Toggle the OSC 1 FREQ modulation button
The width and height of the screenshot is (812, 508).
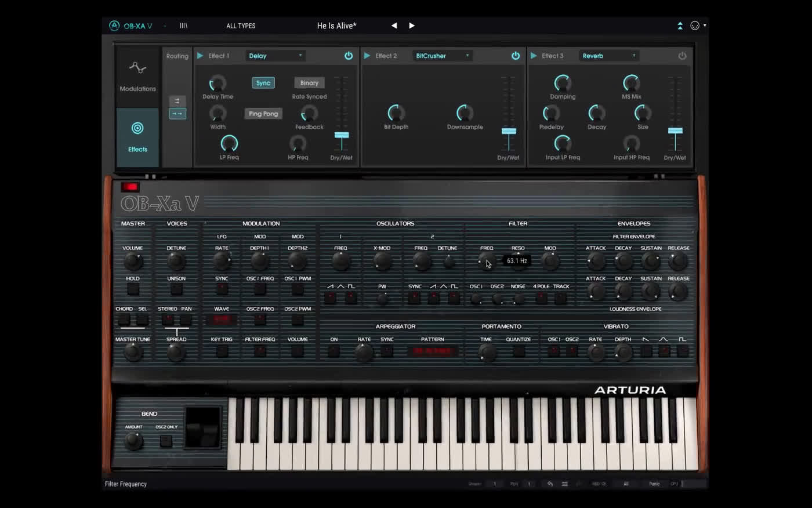coord(260,288)
